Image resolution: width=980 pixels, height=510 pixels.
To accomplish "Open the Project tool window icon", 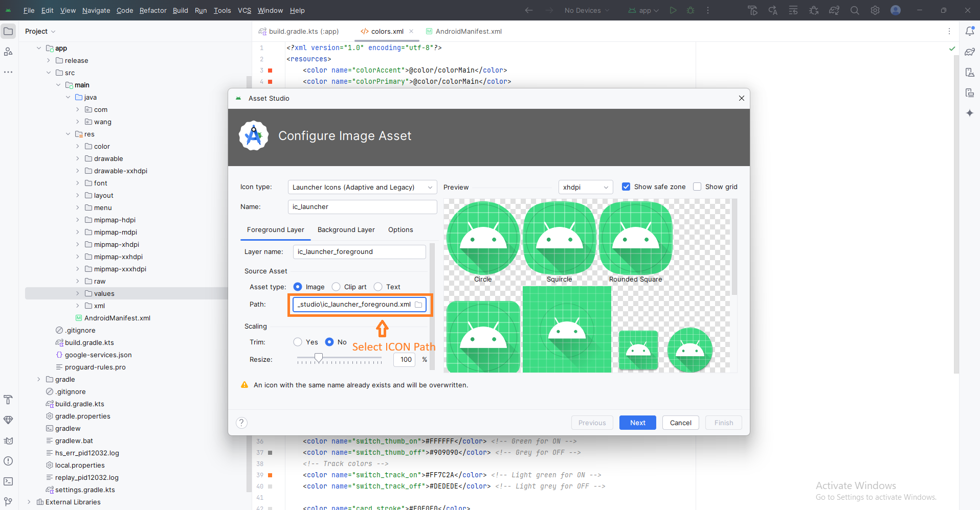I will coord(8,31).
